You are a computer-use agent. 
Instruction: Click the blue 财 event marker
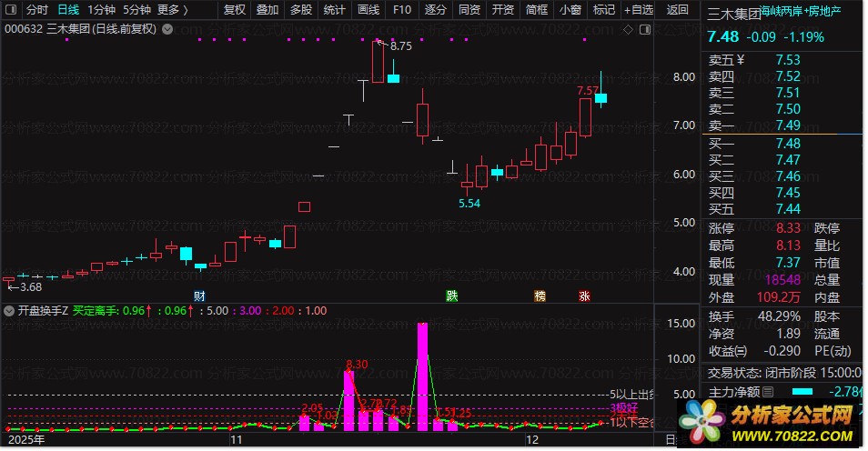click(x=199, y=296)
